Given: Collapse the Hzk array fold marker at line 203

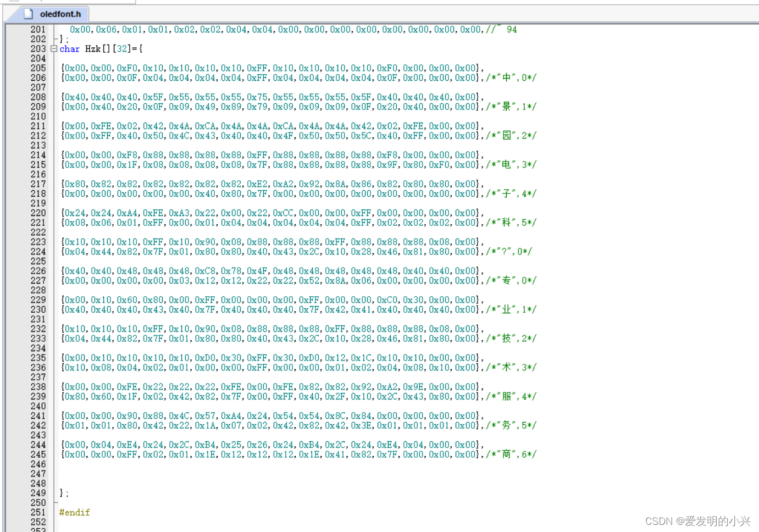Looking at the screenshot, I should click(x=54, y=48).
